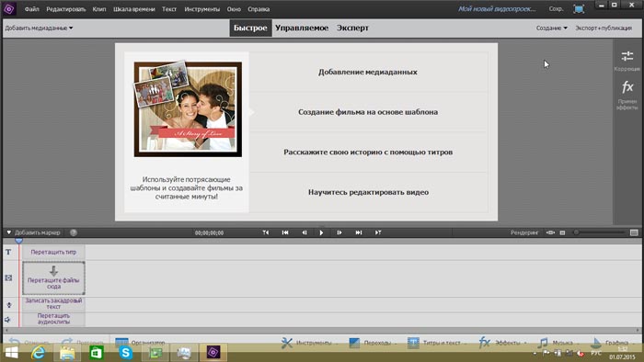
Task: Open Эффекты panel in bottom bar
Action: coord(502,343)
